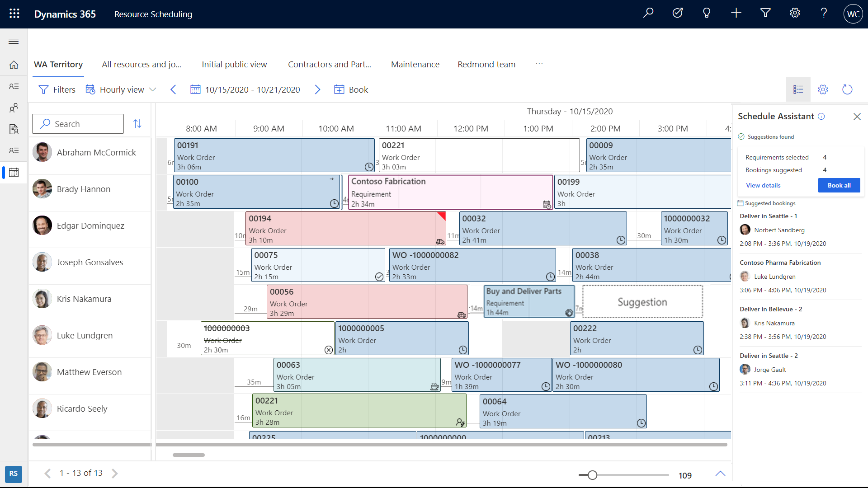868x488 pixels.
Task: Click the Book calendar icon in toolbar
Action: pos(338,89)
